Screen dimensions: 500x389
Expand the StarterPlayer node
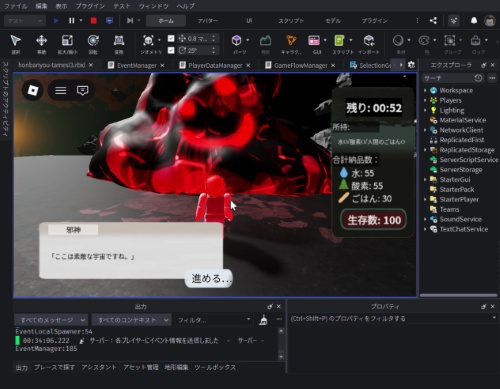[425, 199]
